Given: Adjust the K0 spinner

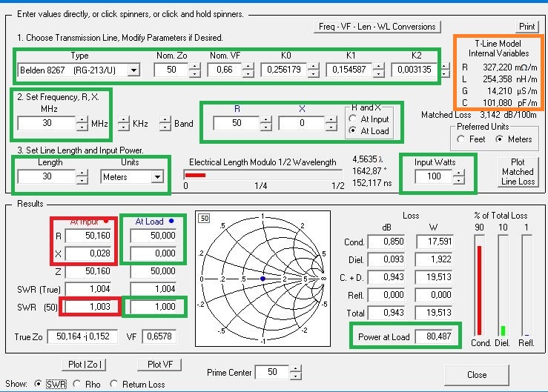Looking at the screenshot, I should (x=313, y=70).
